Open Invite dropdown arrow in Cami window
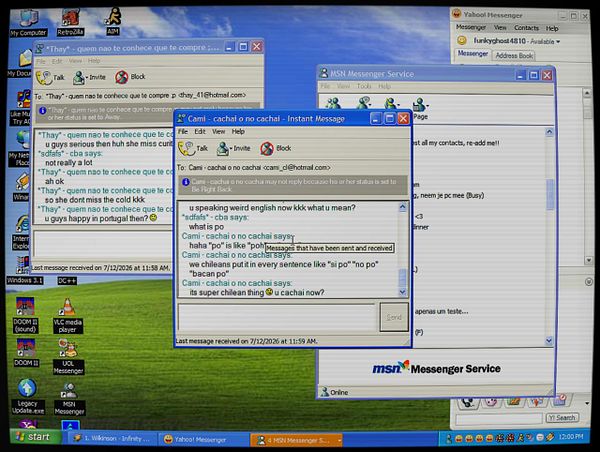Viewport: 600px width, 452px height. tap(231, 148)
